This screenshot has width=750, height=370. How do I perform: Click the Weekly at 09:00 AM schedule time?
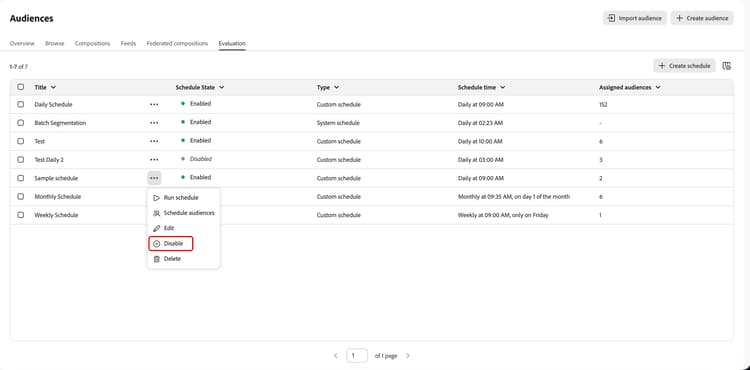tap(503, 215)
